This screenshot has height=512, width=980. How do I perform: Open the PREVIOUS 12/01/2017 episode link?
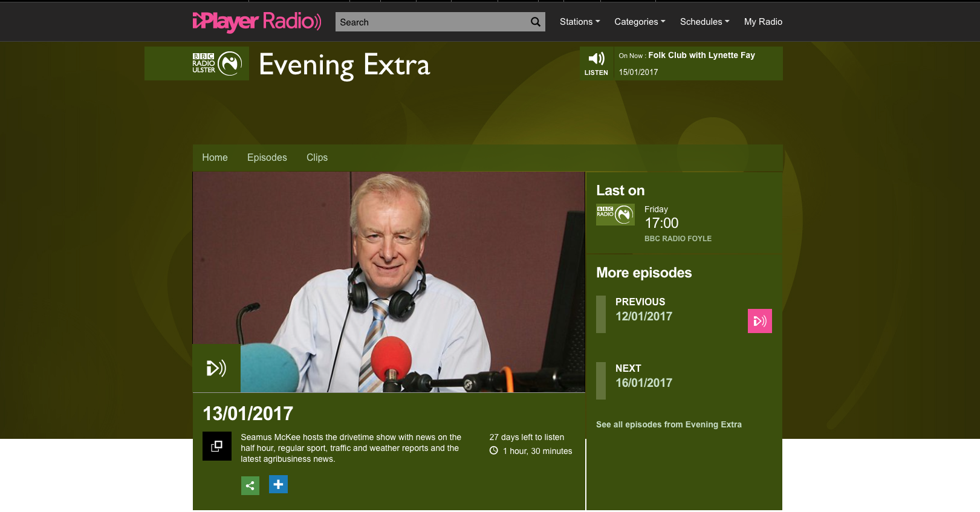point(643,309)
